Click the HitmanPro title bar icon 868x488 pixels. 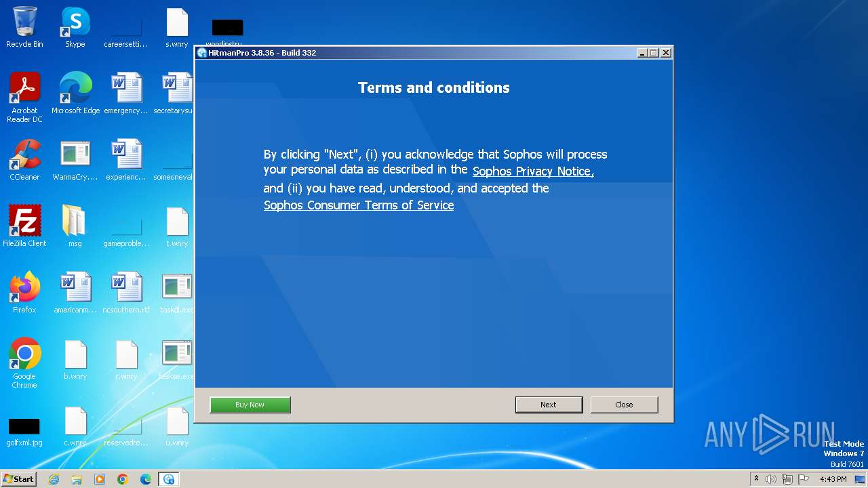tap(201, 53)
